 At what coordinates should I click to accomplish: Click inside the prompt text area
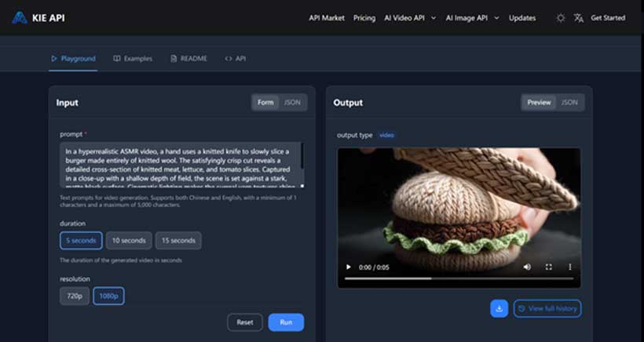[x=179, y=165]
